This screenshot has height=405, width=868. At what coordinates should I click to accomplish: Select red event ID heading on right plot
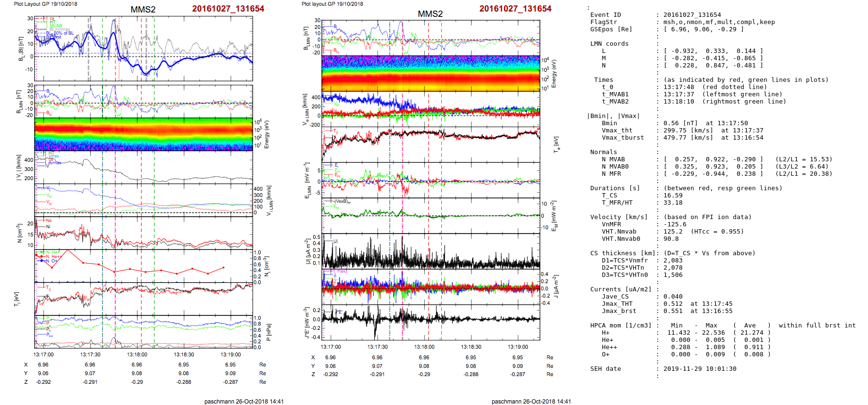tap(515, 9)
